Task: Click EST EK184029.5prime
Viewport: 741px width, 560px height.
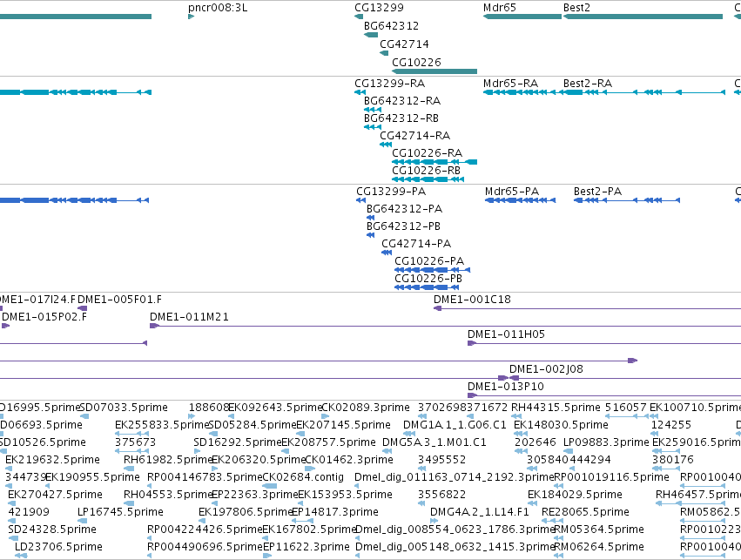Action: point(575,495)
